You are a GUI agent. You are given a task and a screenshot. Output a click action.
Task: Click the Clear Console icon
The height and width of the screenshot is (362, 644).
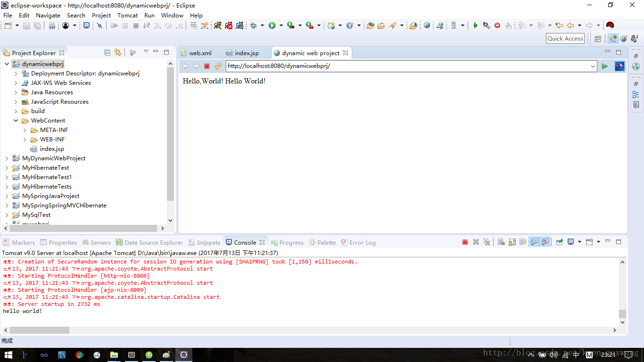click(501, 242)
